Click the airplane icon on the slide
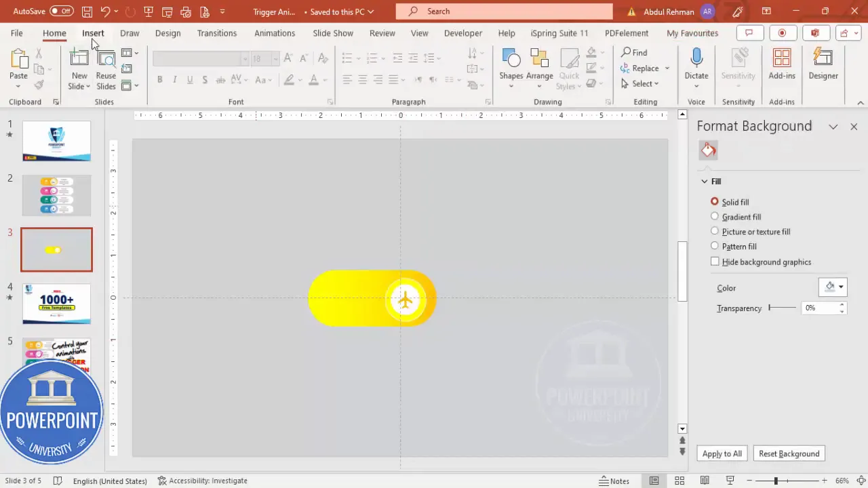 (x=406, y=299)
